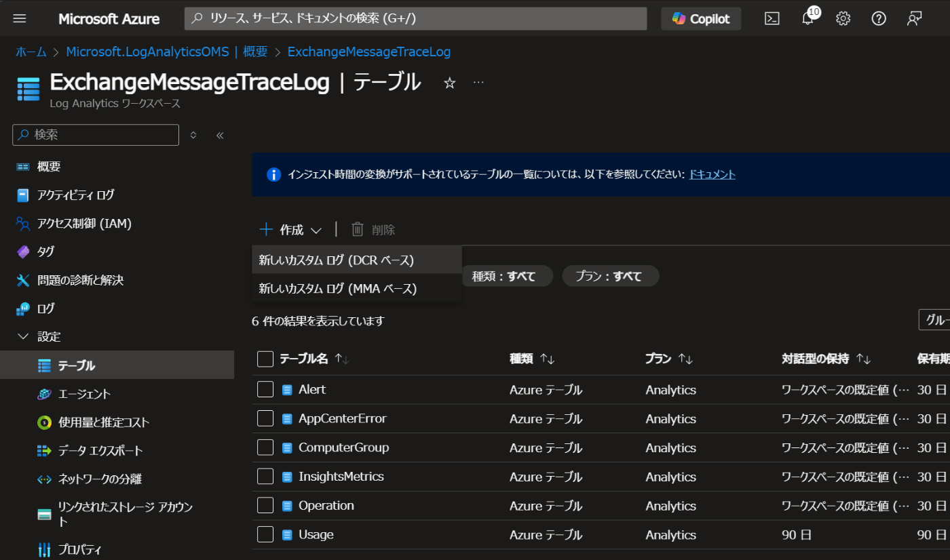Image resolution: width=950 pixels, height=560 pixels.
Task: Choose 新しいカスタム ログ (DCR ベース)
Action: (x=357, y=260)
